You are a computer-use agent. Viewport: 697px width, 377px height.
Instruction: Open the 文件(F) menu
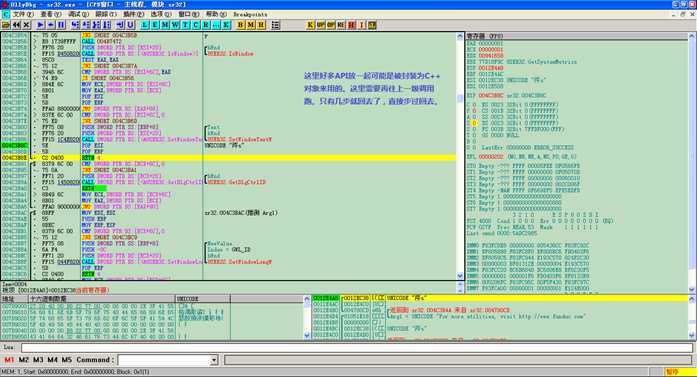pyautogui.click(x=23, y=14)
